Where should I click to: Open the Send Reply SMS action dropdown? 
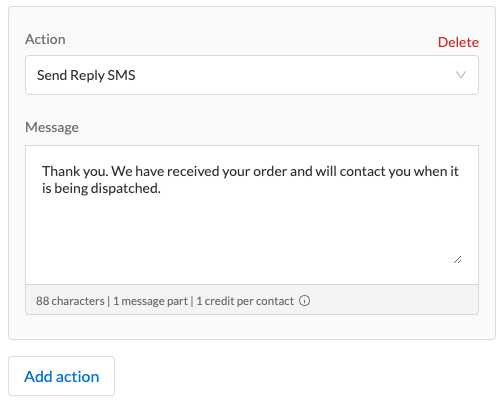[x=252, y=75]
